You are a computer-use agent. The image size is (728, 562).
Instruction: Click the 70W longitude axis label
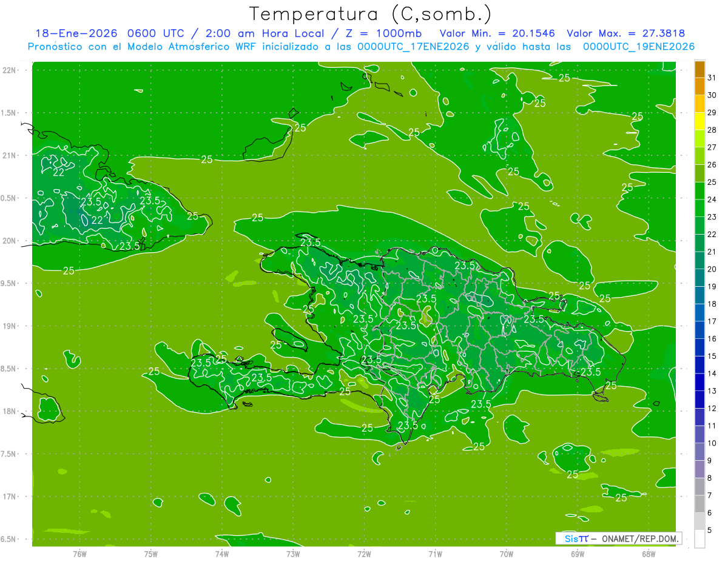[507, 554]
